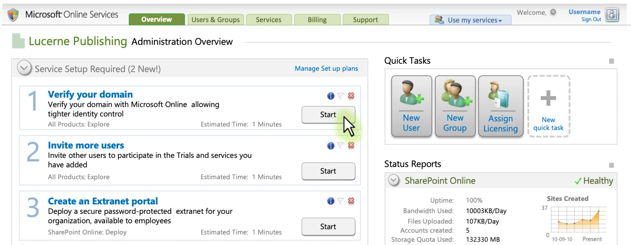Click the Username link
Viewport: 644px width, 245px height.
584,12
